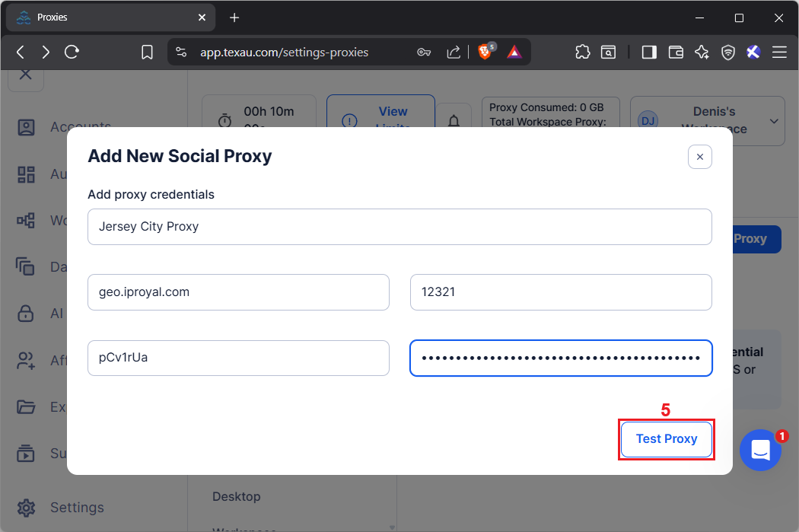The width and height of the screenshot is (799, 532).
Task: Reload the page with the refresh icon
Action: [72, 52]
